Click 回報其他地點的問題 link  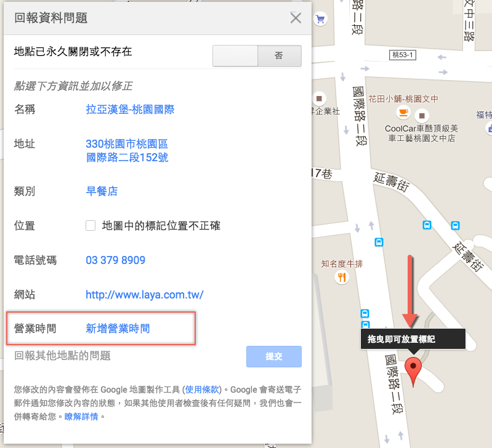[62, 356]
